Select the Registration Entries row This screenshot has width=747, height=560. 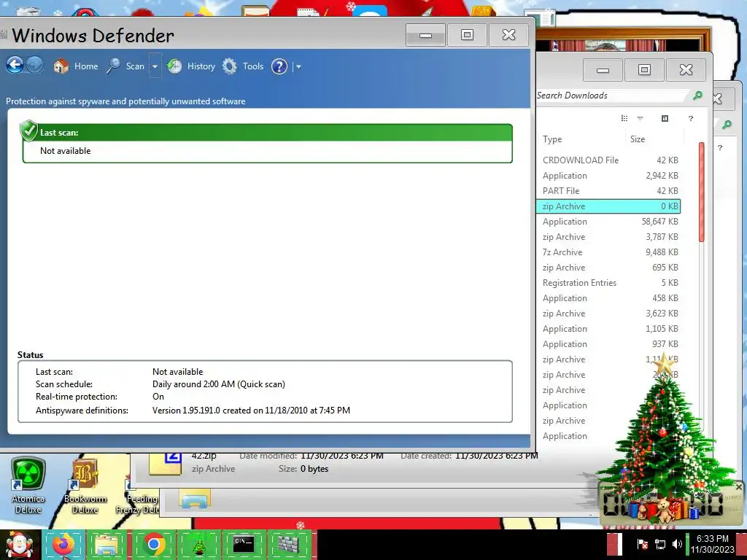pyautogui.click(x=609, y=283)
